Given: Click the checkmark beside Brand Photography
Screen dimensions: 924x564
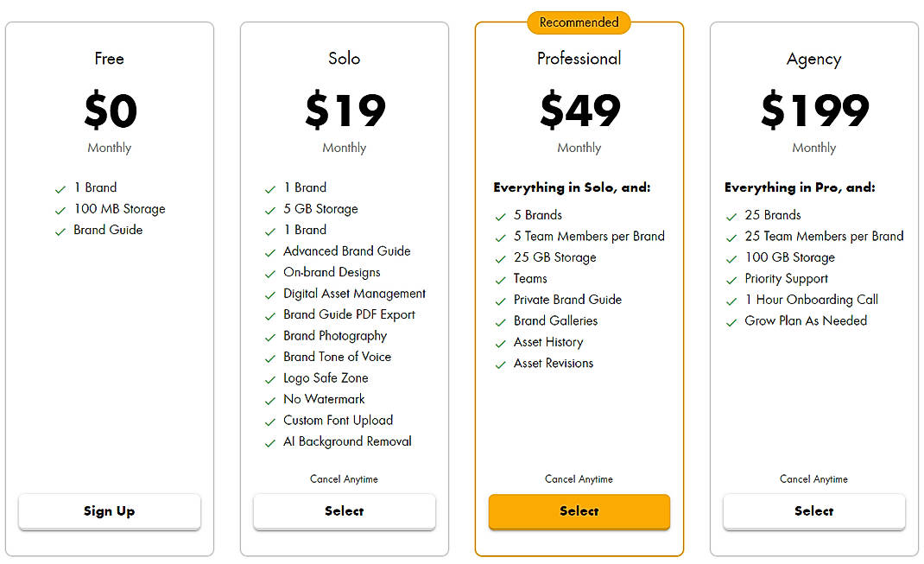Looking at the screenshot, I should (x=269, y=336).
